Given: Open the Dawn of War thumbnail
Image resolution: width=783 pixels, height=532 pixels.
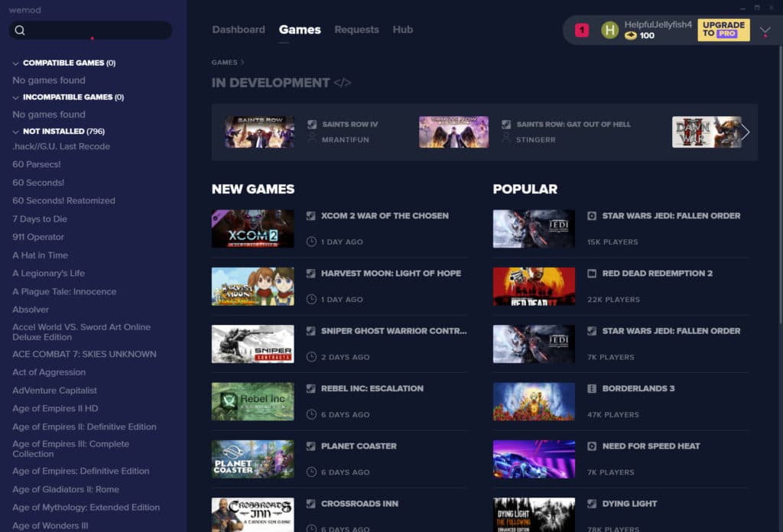Looking at the screenshot, I should coord(706,131).
